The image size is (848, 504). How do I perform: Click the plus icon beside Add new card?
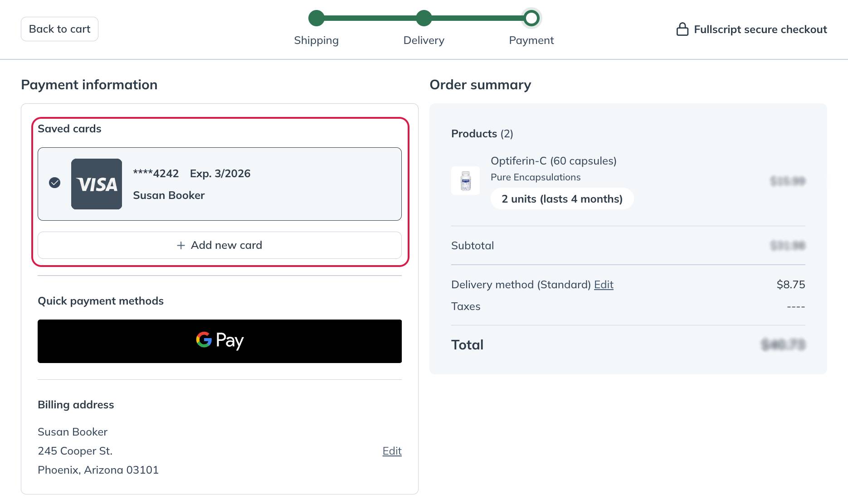click(x=180, y=245)
